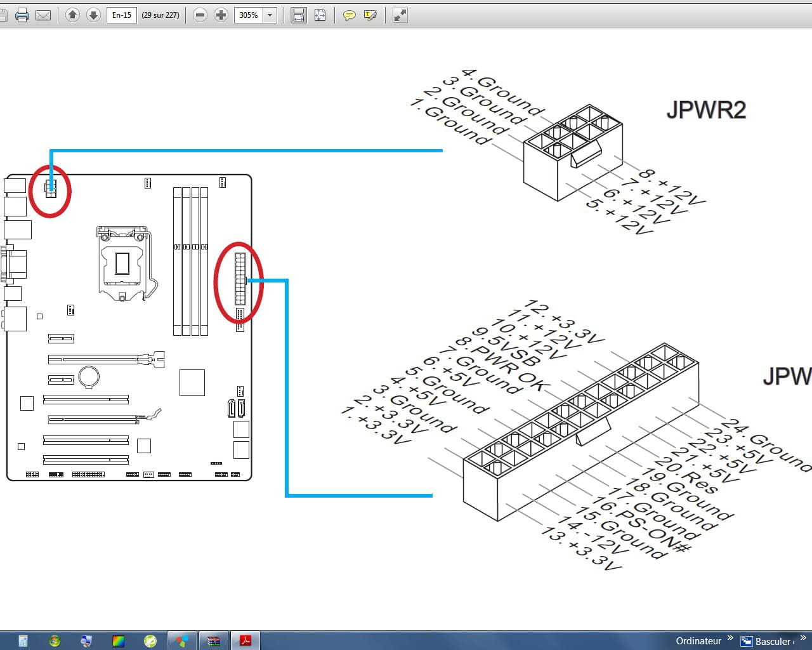Click the '8. +12V' pin label
This screenshot has width=812, height=650.
tap(671, 187)
